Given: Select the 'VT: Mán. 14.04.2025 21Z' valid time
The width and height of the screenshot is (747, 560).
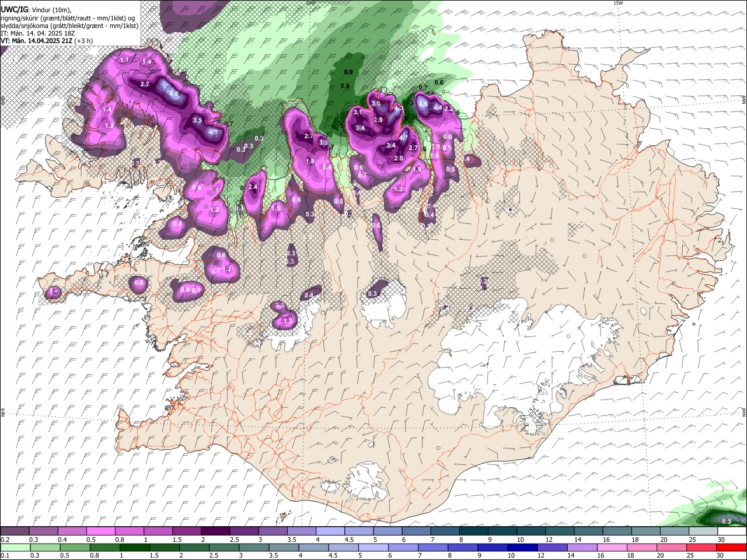Looking at the screenshot, I should click(x=36, y=41).
